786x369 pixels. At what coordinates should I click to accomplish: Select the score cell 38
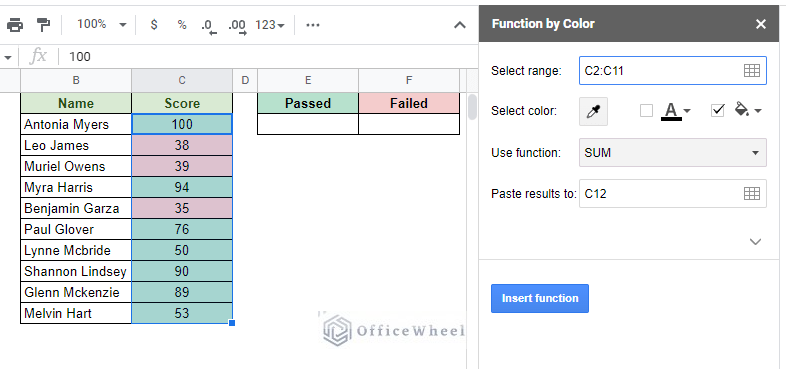point(182,145)
